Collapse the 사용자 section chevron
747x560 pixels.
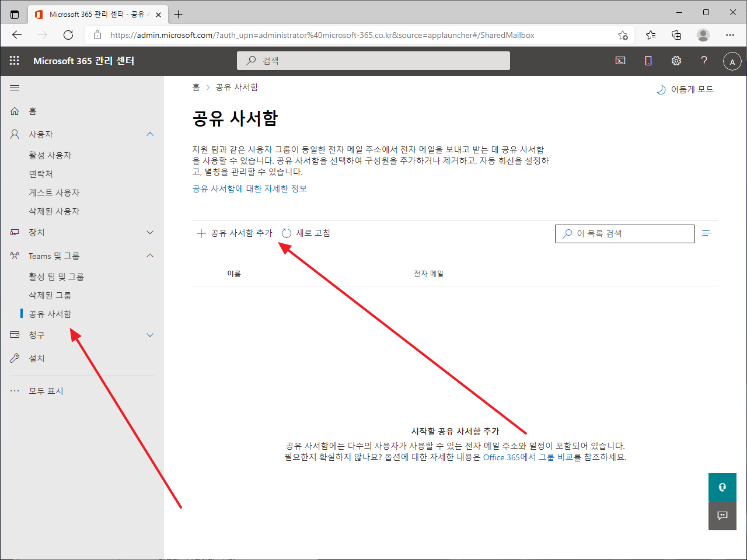(150, 134)
